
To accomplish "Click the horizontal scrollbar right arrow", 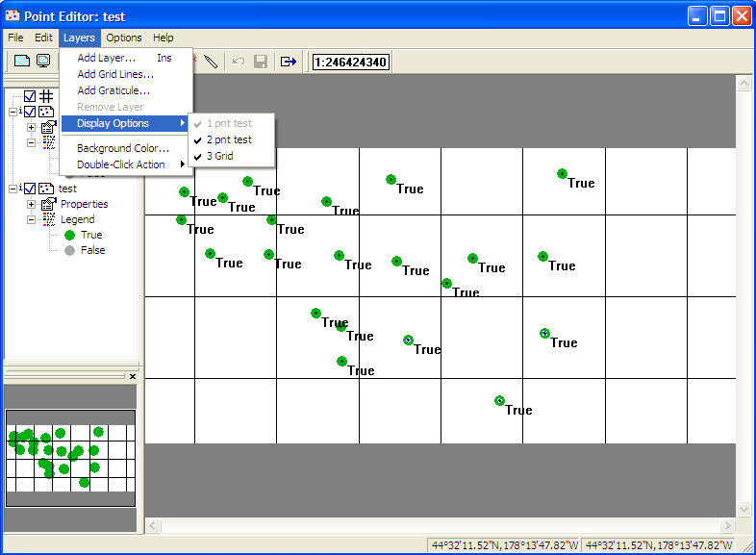I will [x=727, y=525].
